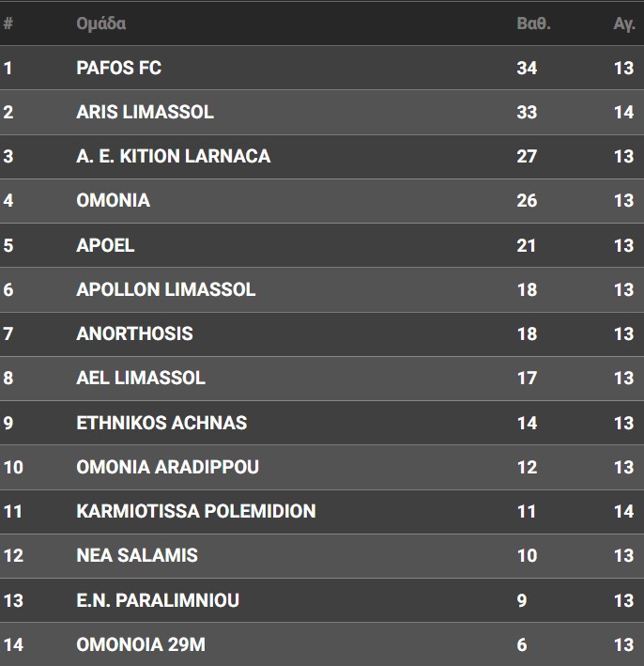This screenshot has width=644, height=666.
Task: Select the APOEL team entry
Action: pyautogui.click(x=105, y=245)
